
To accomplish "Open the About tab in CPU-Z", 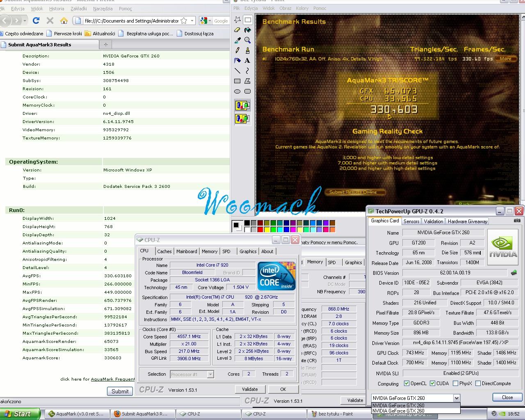I will point(267,251).
